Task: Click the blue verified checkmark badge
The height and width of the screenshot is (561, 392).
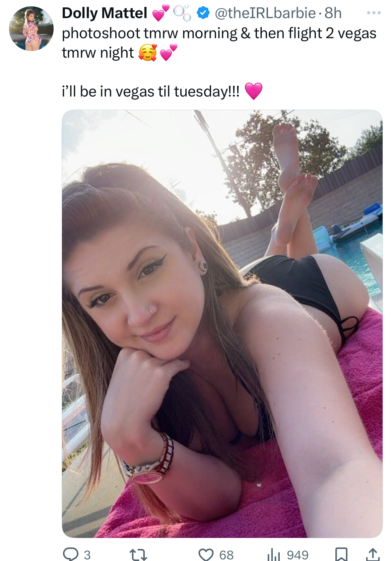Action: click(x=203, y=13)
